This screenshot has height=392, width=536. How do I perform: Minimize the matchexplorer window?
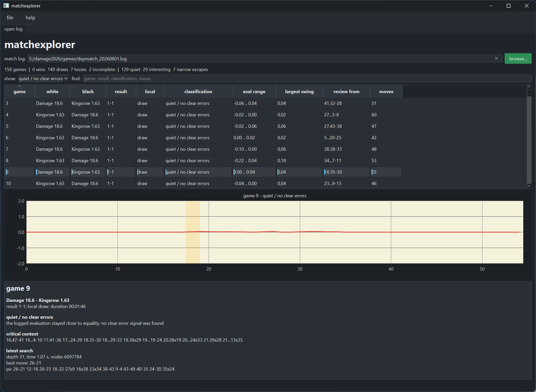tap(491, 6)
